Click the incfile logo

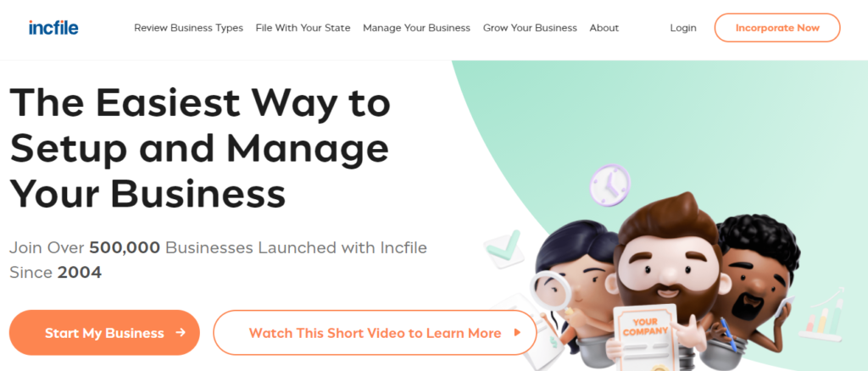(x=53, y=28)
